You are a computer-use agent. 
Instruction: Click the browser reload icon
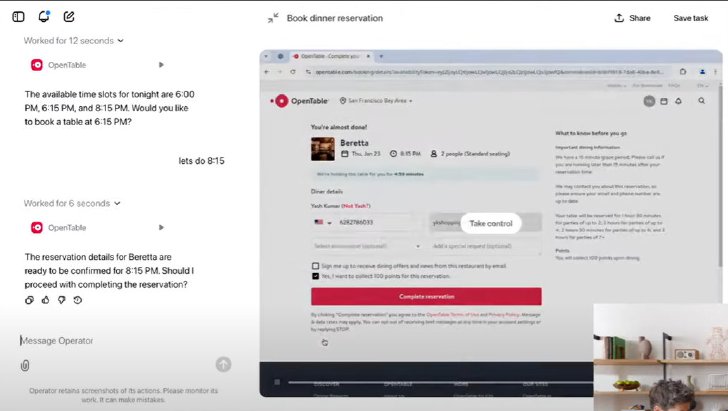[293, 72]
